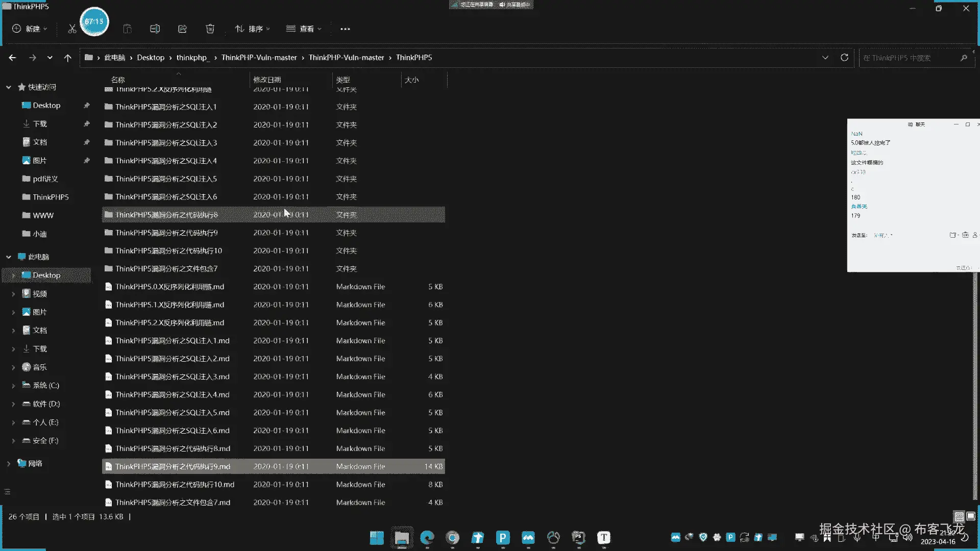This screenshot has width=980, height=551.
Task: Click the delete trash icon
Action: point(210,29)
